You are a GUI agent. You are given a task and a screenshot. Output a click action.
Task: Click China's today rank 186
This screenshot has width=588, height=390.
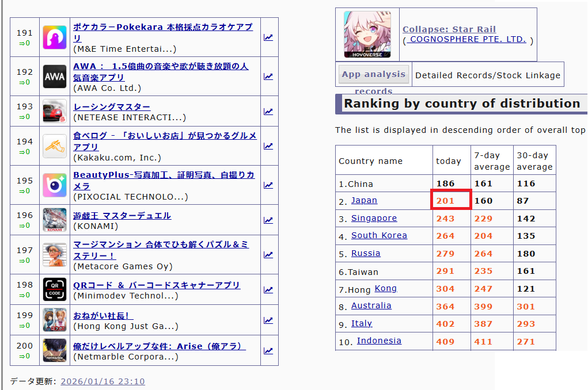coord(446,183)
